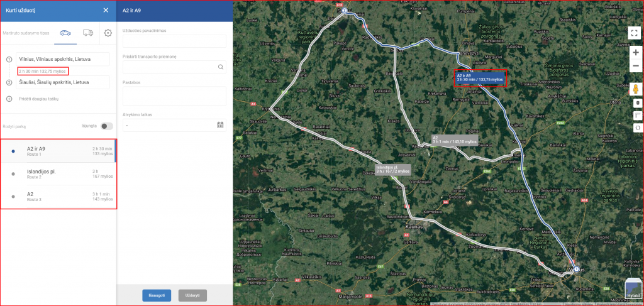Image resolution: width=644 pixels, height=306 pixels.
Task: Toggle fullscreen map view
Action: pos(635,33)
